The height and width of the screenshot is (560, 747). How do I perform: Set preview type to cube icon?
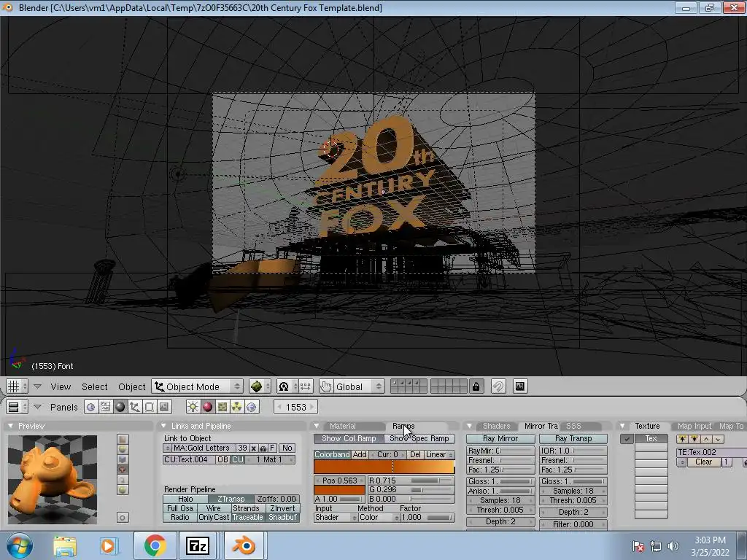pyautogui.click(x=123, y=459)
